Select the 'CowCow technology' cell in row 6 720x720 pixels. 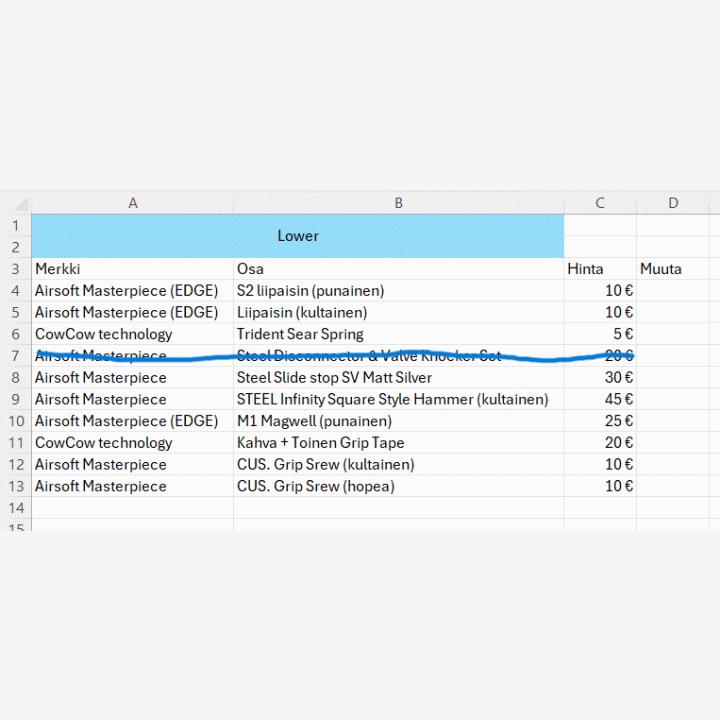(x=133, y=334)
